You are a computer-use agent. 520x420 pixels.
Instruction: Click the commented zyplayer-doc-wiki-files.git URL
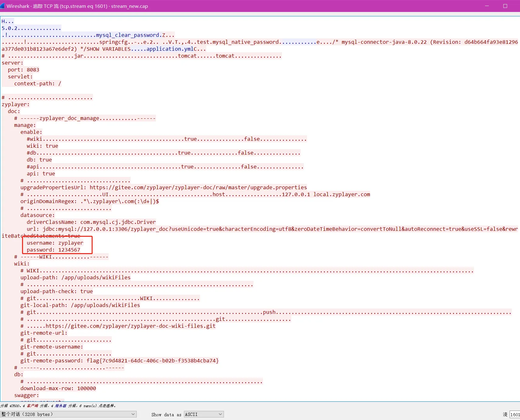131,326
